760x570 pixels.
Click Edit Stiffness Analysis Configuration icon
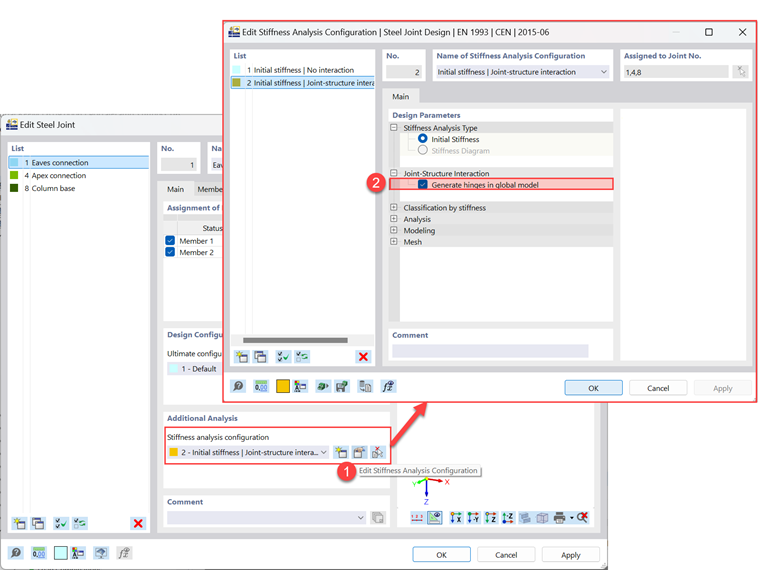pos(359,453)
